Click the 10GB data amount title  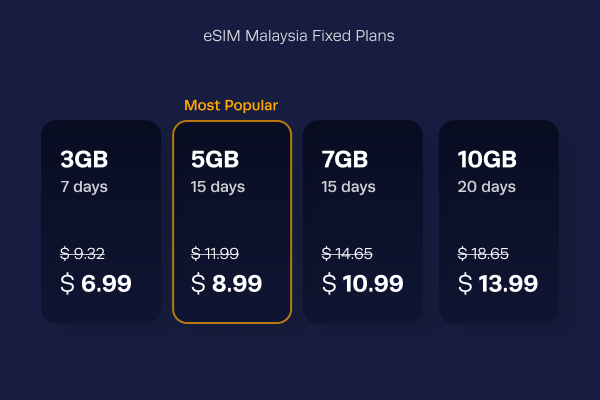487,159
